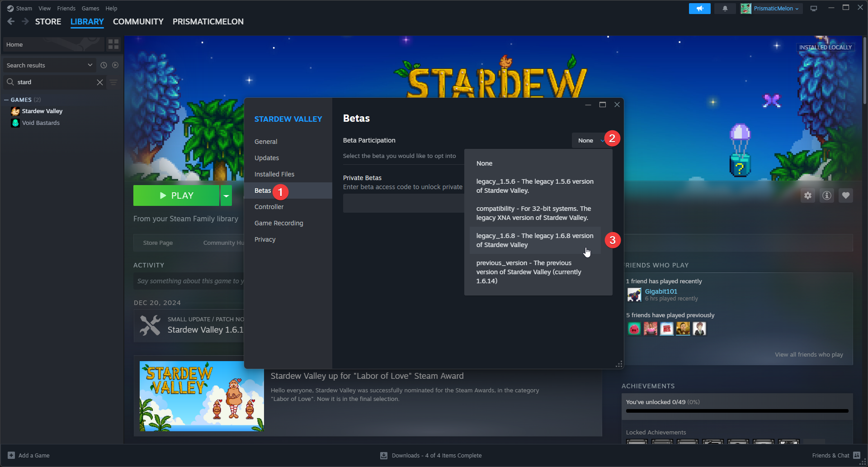Click the achievements progress bar
The height and width of the screenshot is (467, 868).
tap(737, 411)
